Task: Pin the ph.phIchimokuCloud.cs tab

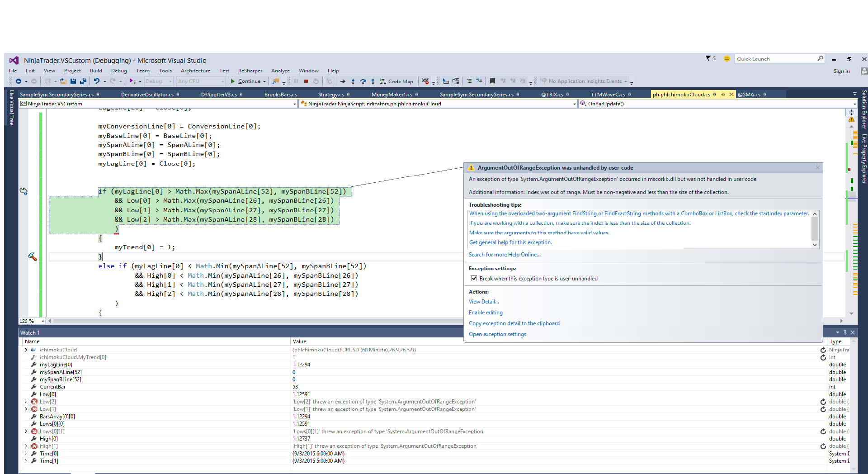Action: pyautogui.click(x=723, y=95)
